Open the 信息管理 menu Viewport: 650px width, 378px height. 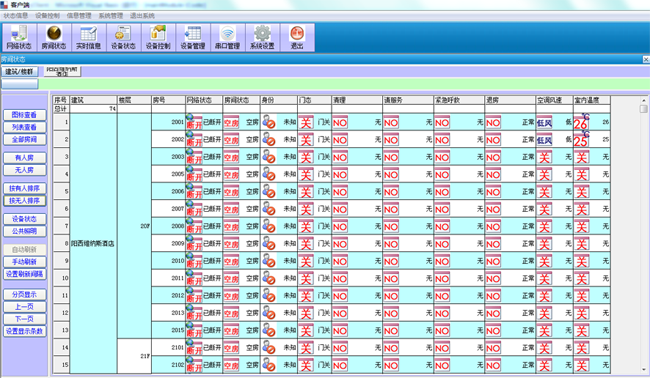point(79,16)
